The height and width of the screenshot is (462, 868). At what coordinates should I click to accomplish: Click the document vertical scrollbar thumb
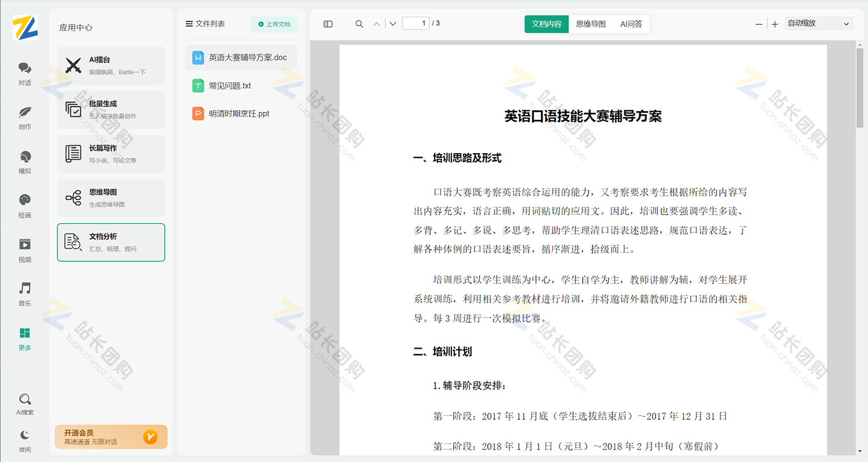(x=860, y=89)
